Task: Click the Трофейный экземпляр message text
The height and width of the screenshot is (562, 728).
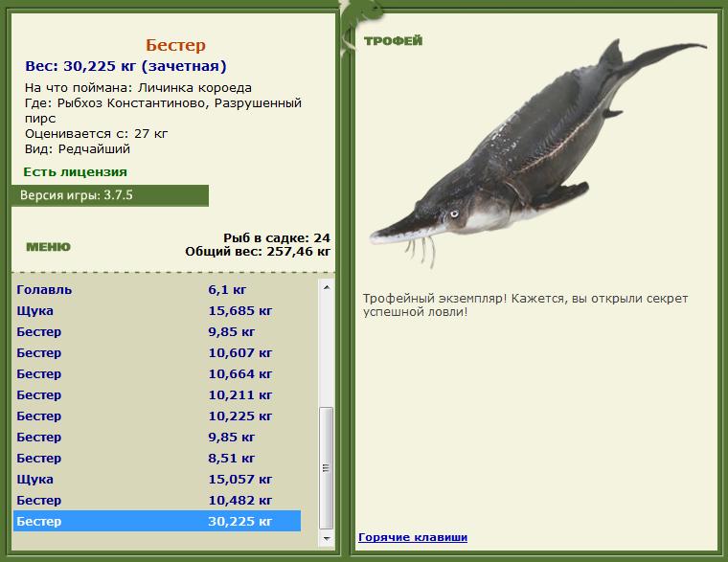Action: pos(525,304)
